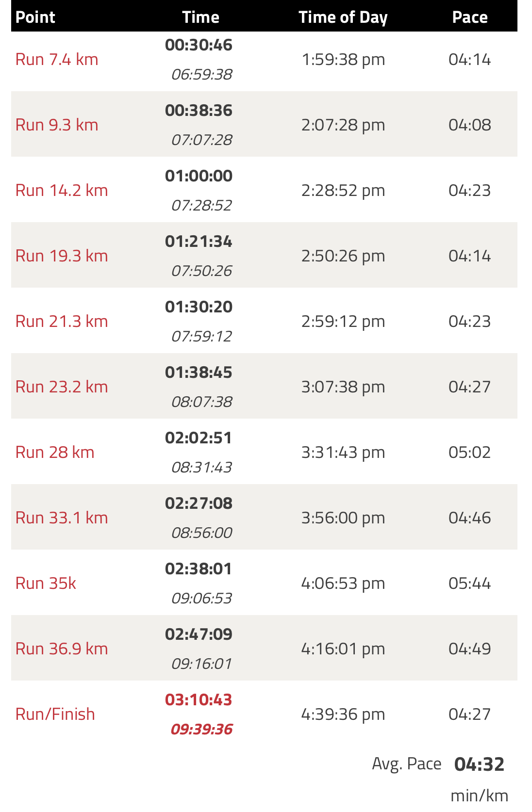Select the Run 35k point
This screenshot has height=812, width=532.
46,584
